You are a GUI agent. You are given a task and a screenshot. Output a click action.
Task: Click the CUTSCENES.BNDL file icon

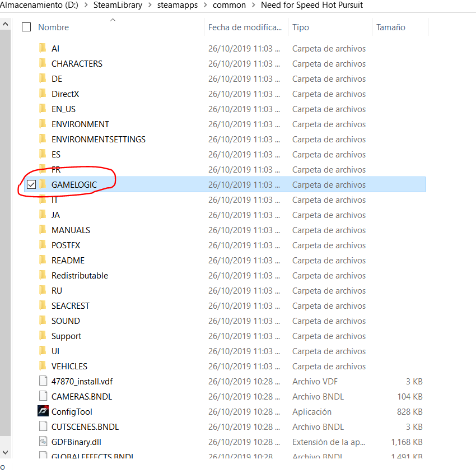[43, 426]
